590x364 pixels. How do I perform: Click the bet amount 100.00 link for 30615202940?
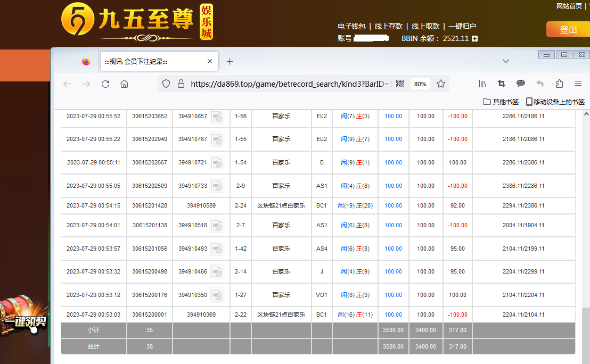pos(393,139)
